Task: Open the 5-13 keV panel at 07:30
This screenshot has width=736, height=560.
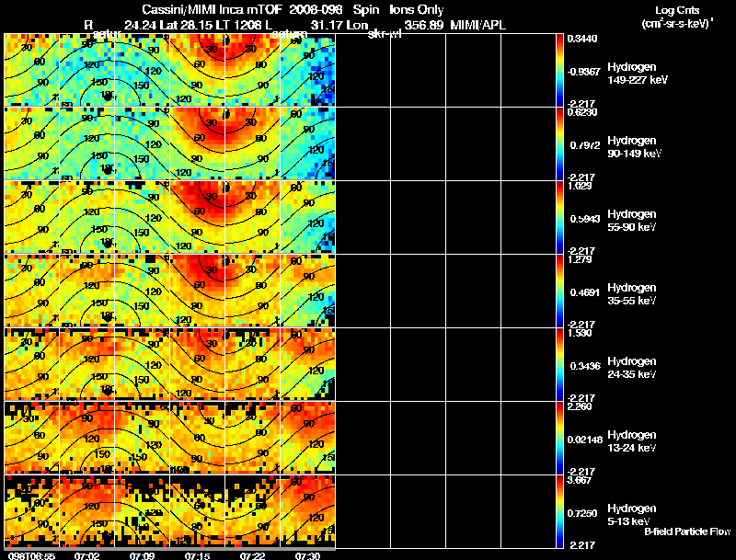Action: tap(307, 511)
